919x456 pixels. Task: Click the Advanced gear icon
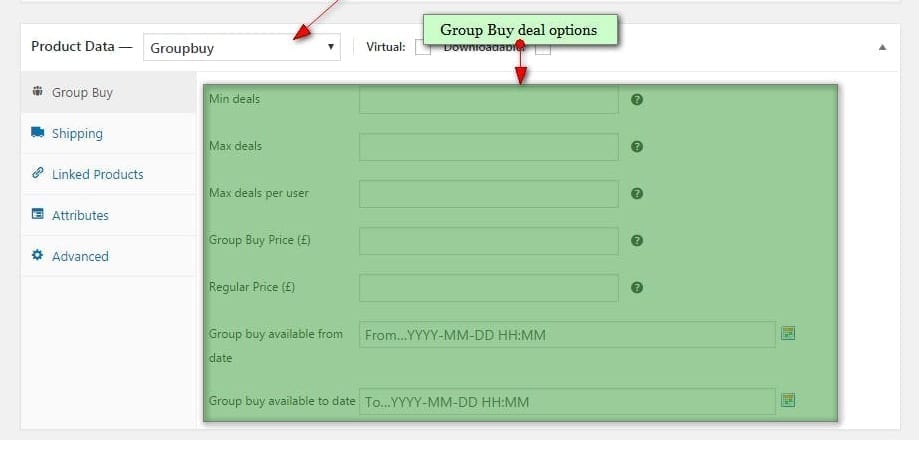(x=38, y=255)
